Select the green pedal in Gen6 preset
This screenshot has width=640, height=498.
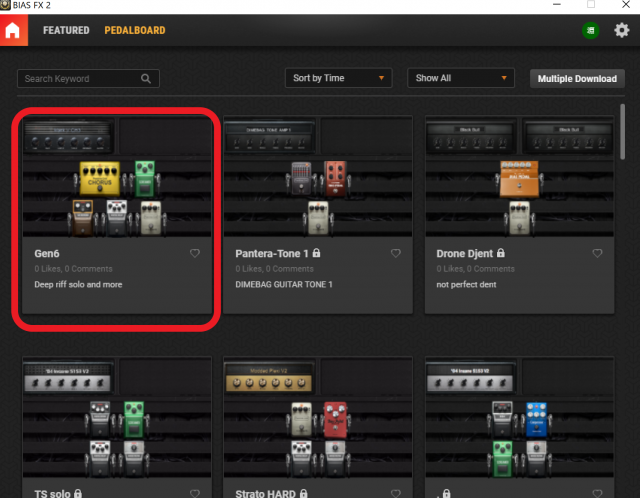145,179
